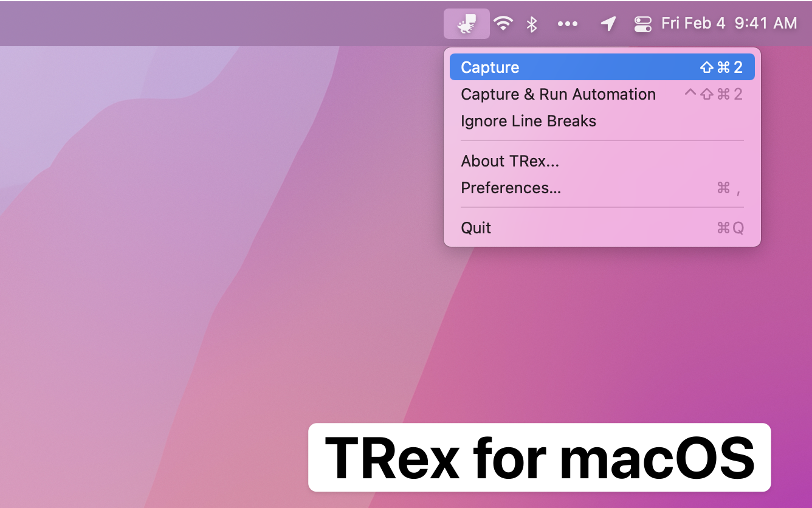Quit TRex from the menu
This screenshot has height=508, width=812.
[602, 228]
